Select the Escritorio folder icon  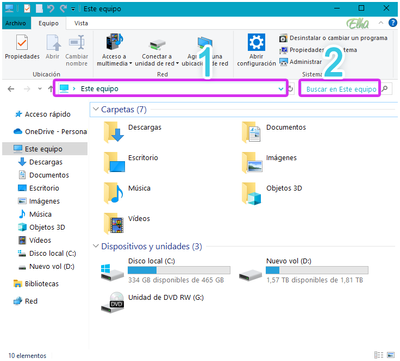click(x=114, y=162)
